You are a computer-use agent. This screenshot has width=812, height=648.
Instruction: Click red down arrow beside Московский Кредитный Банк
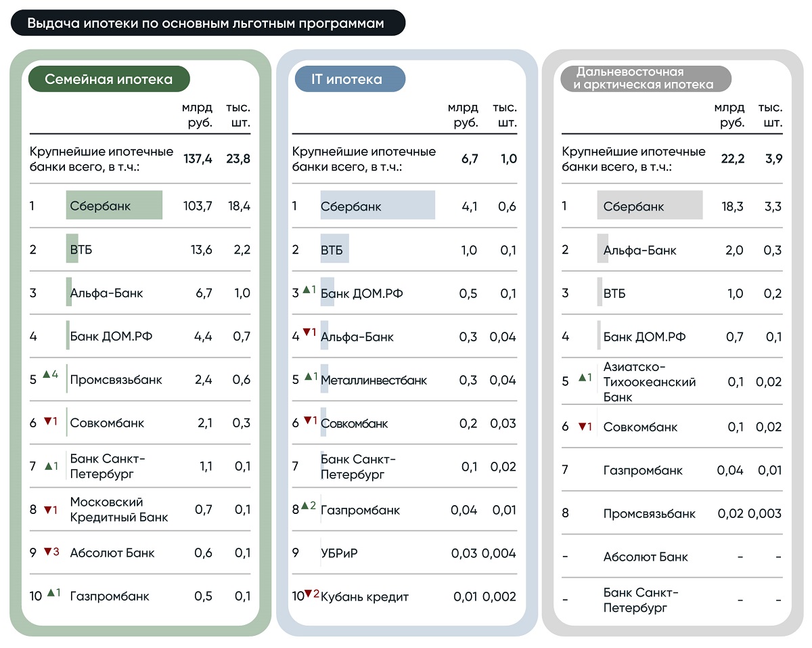pyautogui.click(x=47, y=510)
